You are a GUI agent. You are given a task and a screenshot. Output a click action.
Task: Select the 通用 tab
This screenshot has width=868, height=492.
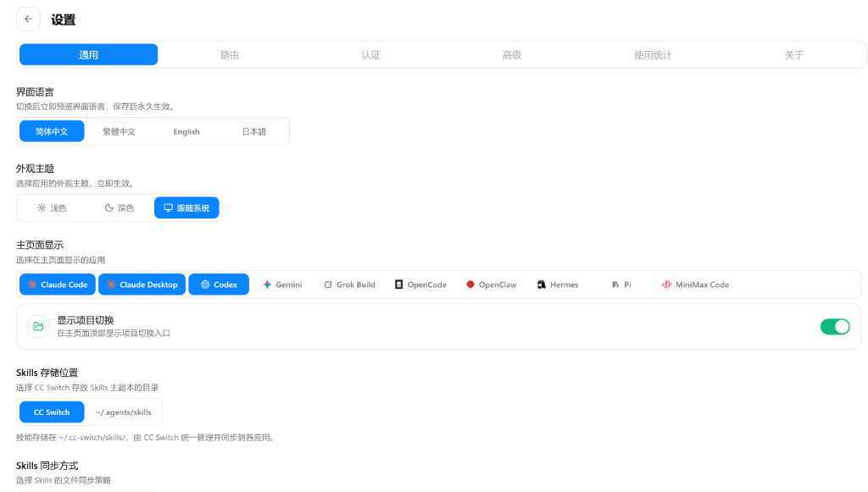point(88,55)
